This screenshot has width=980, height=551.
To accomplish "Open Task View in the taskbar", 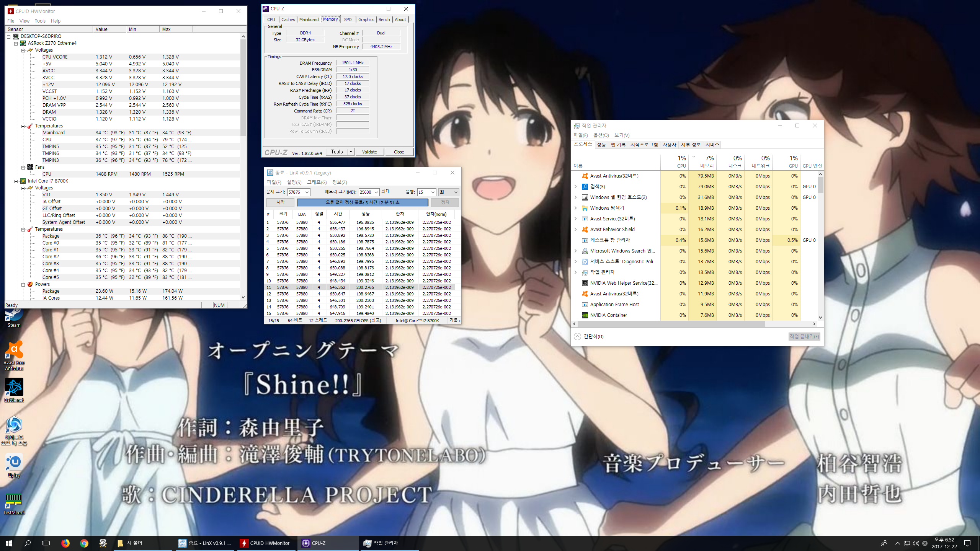I will (x=46, y=543).
